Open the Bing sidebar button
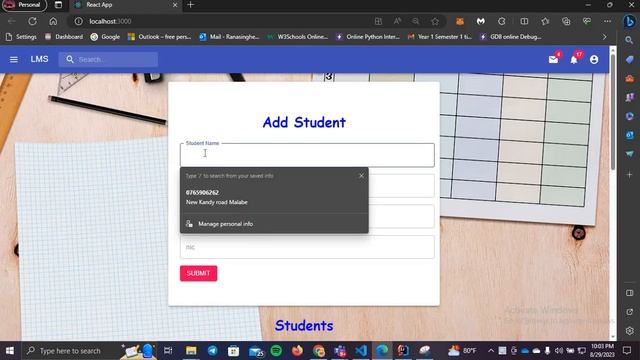The image size is (640, 360). point(629,21)
